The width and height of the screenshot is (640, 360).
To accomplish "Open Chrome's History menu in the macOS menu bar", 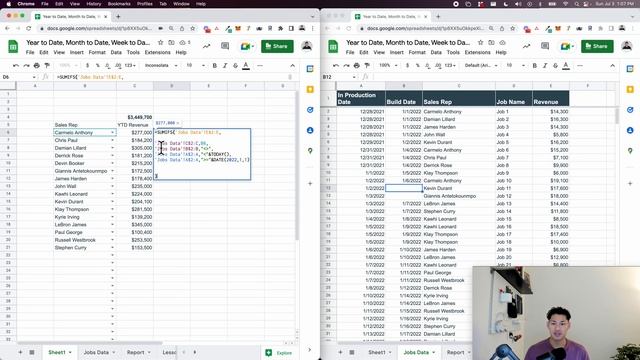I will tap(93, 4).
